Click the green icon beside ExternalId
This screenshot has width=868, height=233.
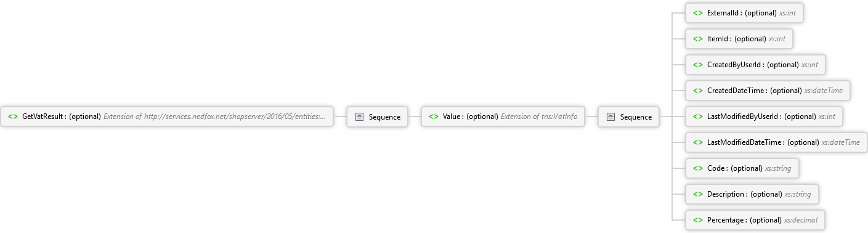698,13
